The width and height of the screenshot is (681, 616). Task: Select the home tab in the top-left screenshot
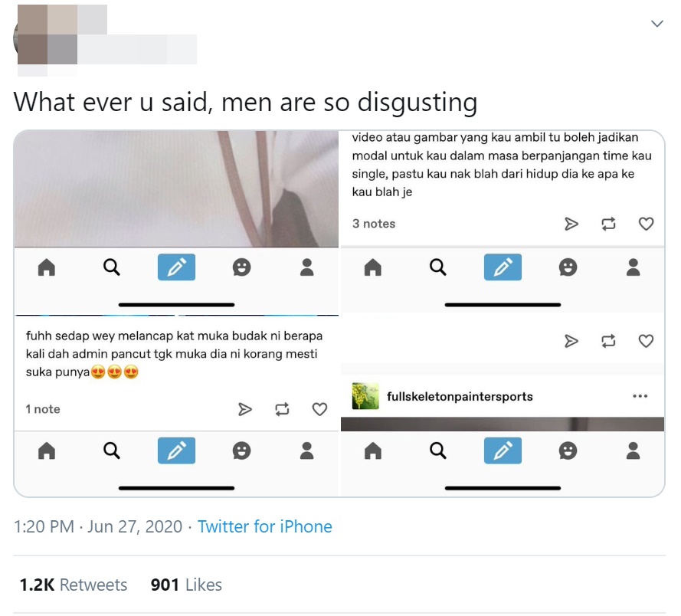(x=47, y=267)
